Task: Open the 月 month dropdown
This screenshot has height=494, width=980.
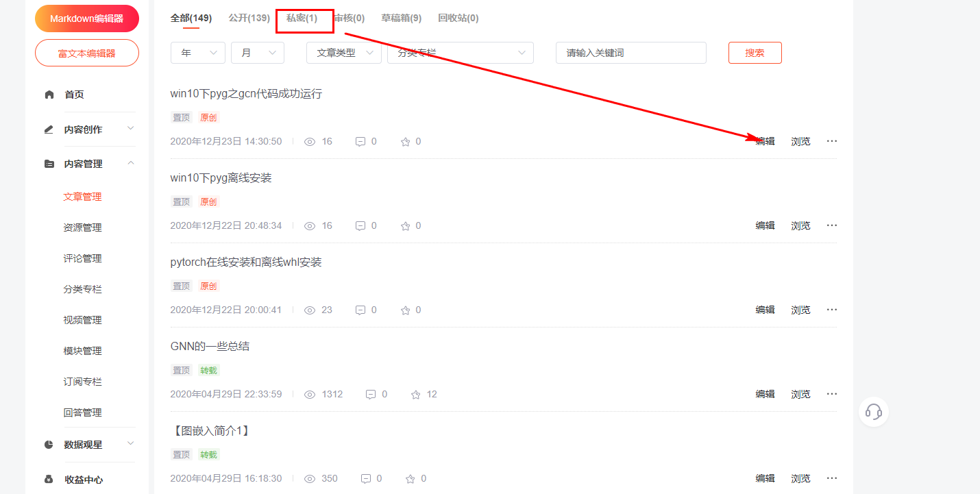Action: click(x=258, y=53)
